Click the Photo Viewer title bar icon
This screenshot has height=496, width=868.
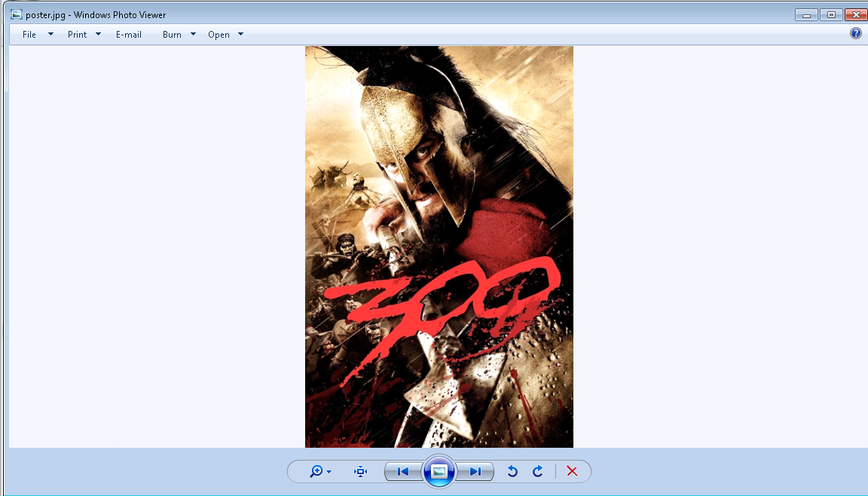coord(17,14)
